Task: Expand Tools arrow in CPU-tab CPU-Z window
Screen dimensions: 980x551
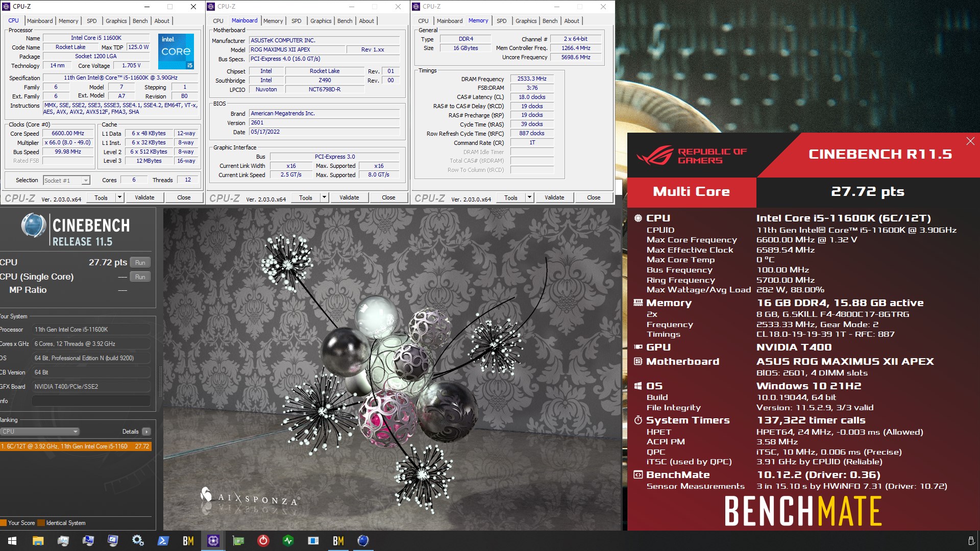Action: 120,197
